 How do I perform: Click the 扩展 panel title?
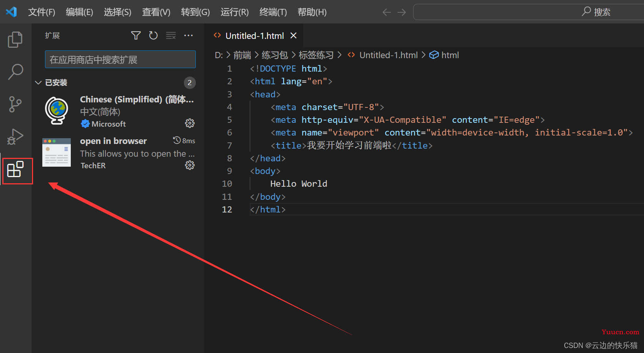pos(52,35)
